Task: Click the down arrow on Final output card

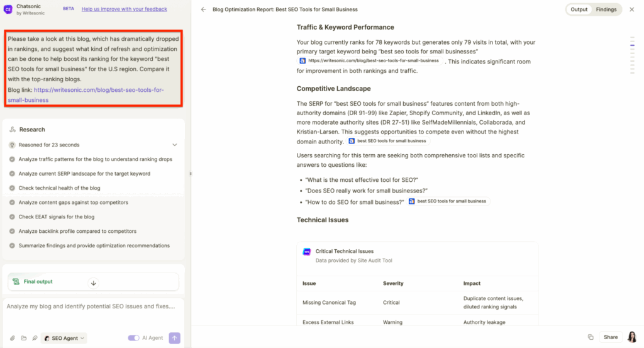Action: click(x=93, y=283)
